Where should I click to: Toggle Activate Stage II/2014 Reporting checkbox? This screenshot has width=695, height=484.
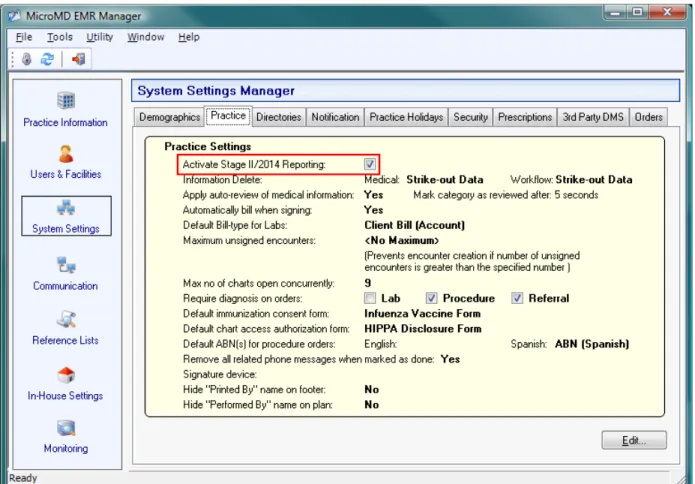pyautogui.click(x=370, y=164)
